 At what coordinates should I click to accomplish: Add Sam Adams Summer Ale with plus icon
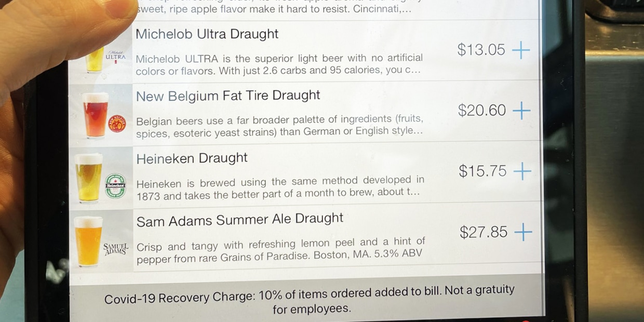524,232
